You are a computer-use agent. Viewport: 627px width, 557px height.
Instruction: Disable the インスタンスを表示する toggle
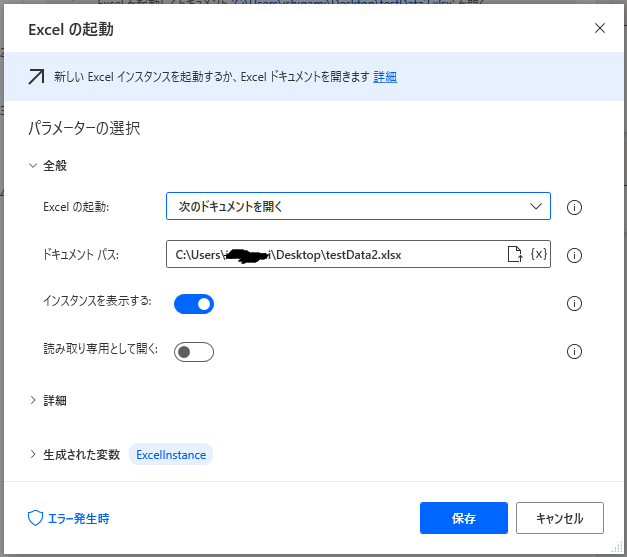pos(194,304)
